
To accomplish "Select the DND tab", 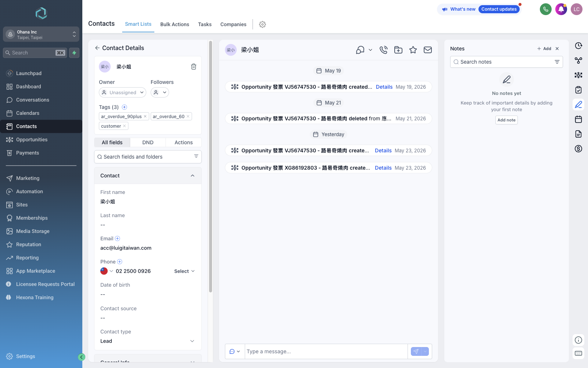I will (x=148, y=142).
